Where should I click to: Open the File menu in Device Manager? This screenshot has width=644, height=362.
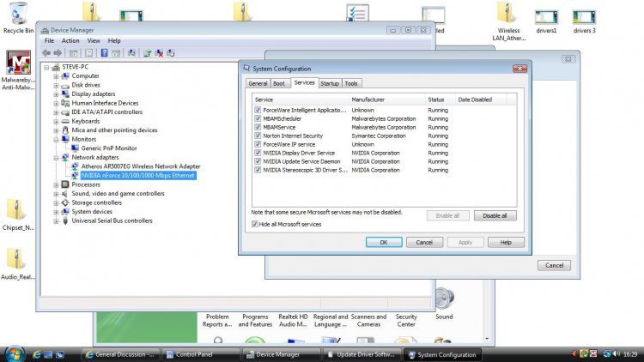49,40
